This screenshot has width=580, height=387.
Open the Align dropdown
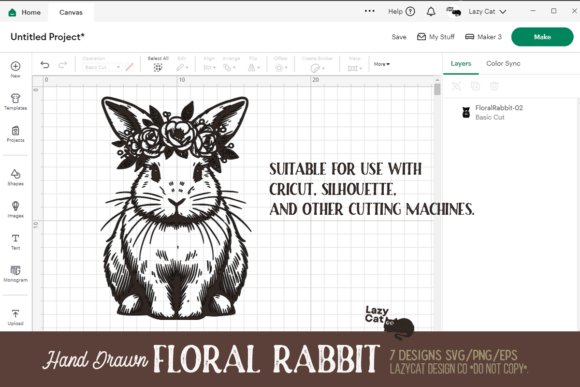click(x=209, y=64)
